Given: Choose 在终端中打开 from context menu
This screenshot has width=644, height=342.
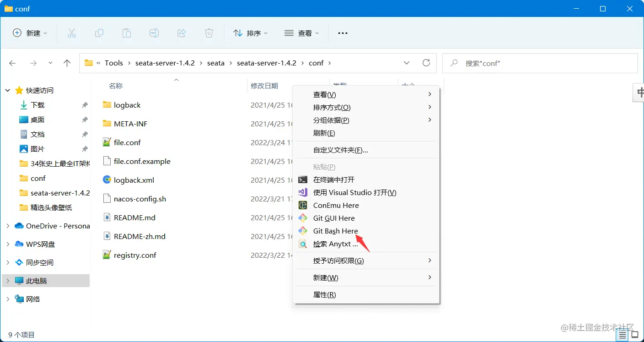Looking at the screenshot, I should pyautogui.click(x=366, y=179).
